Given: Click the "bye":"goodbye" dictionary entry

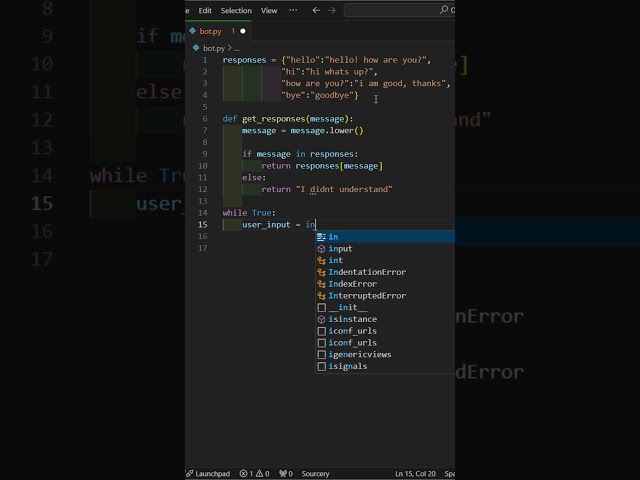Looking at the screenshot, I should [318, 95].
